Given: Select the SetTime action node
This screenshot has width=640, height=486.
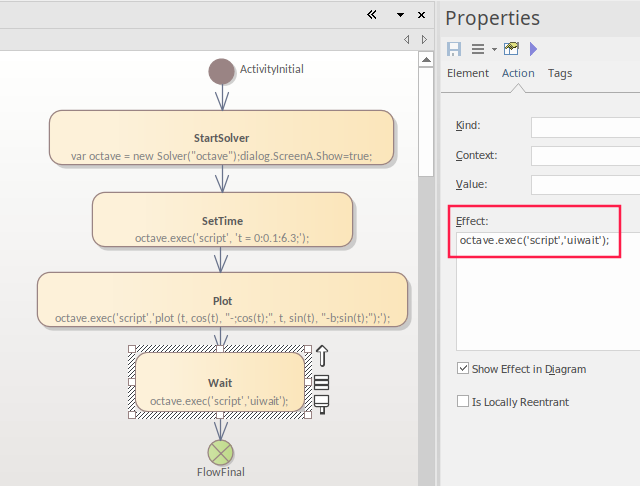Looking at the screenshot, I should [x=222, y=228].
